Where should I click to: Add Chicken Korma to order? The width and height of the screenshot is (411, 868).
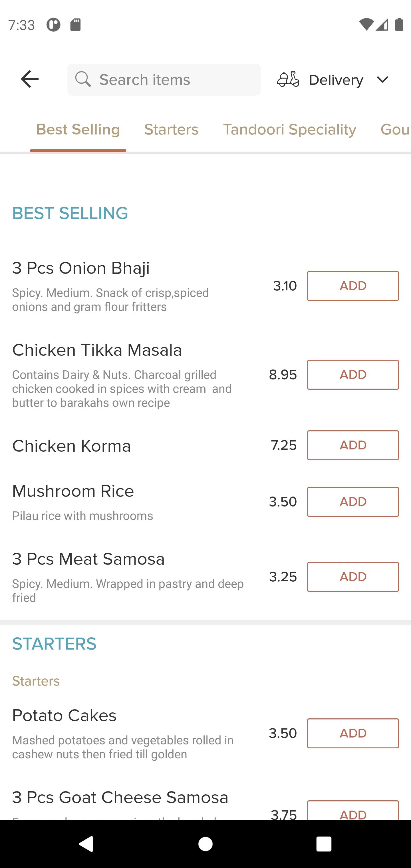(x=353, y=445)
